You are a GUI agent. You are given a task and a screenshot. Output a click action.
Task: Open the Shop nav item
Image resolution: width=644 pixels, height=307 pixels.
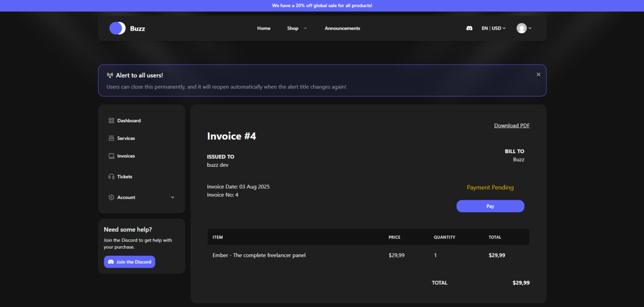click(x=293, y=28)
